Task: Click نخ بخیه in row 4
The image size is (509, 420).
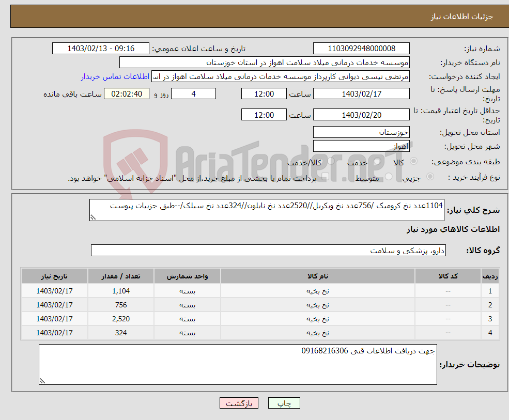Action: click(x=318, y=333)
